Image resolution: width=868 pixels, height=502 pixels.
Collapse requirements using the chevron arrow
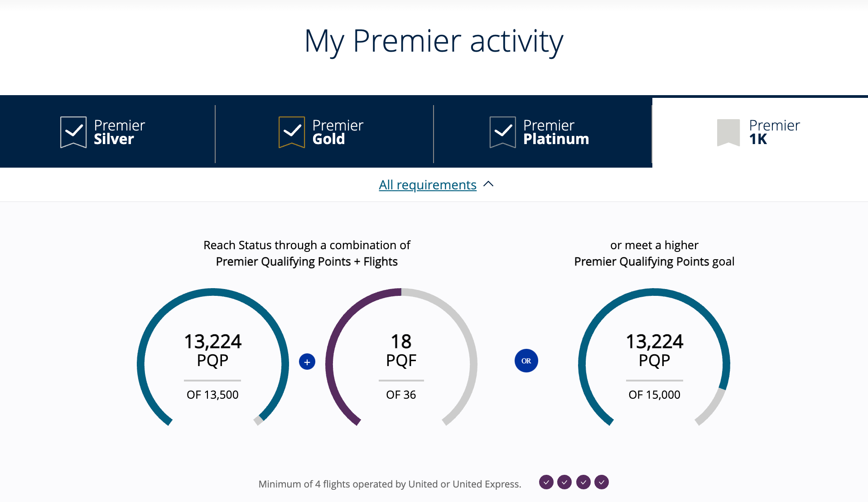(488, 184)
